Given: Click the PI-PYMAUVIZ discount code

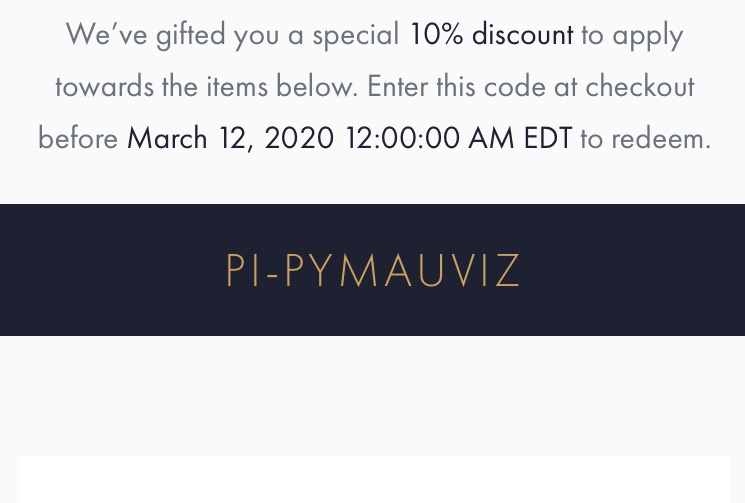Looking at the screenshot, I should coord(373,271).
